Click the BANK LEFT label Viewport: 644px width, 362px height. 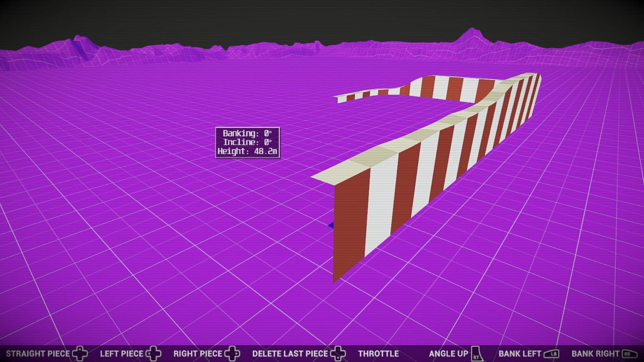click(x=520, y=354)
